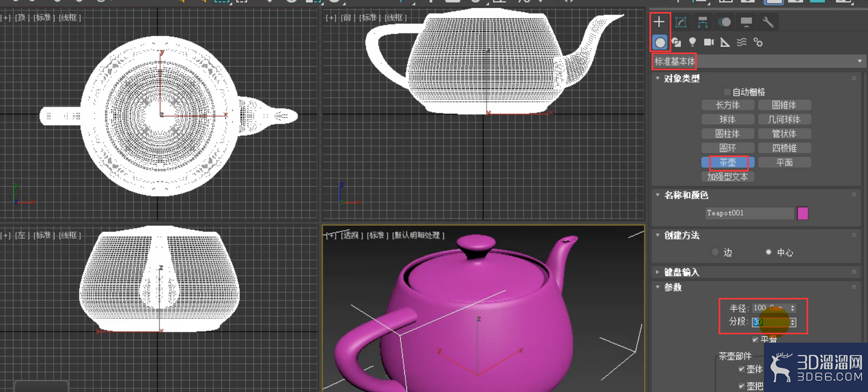Open the magenta object color swatch
Screen dimensions: 868x392
(x=802, y=213)
